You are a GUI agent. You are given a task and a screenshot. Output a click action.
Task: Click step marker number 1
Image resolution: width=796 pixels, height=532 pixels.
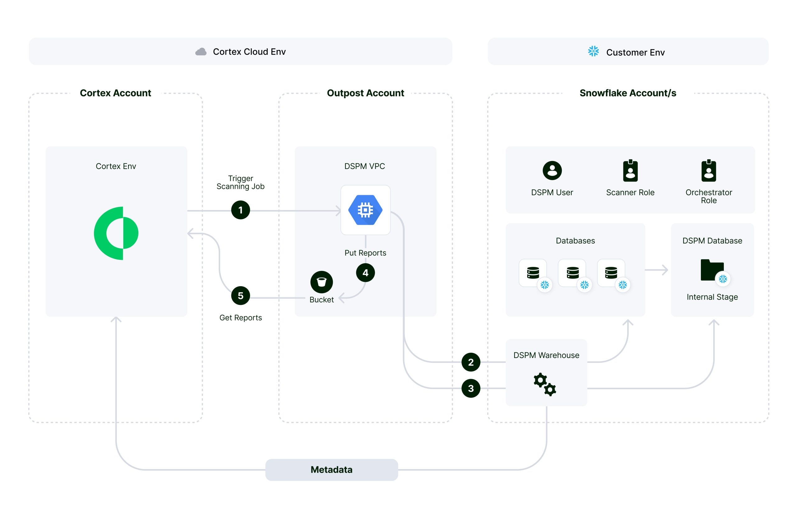(x=240, y=210)
